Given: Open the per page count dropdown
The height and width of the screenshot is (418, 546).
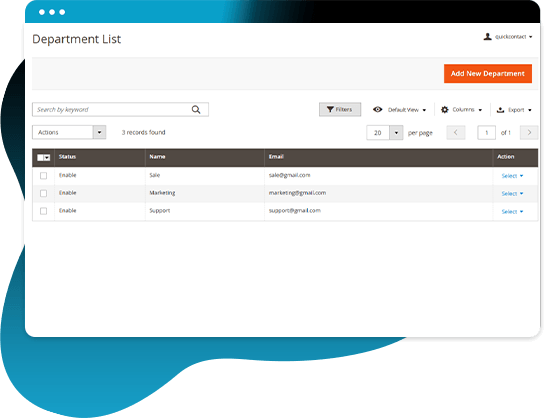Looking at the screenshot, I should (396, 133).
